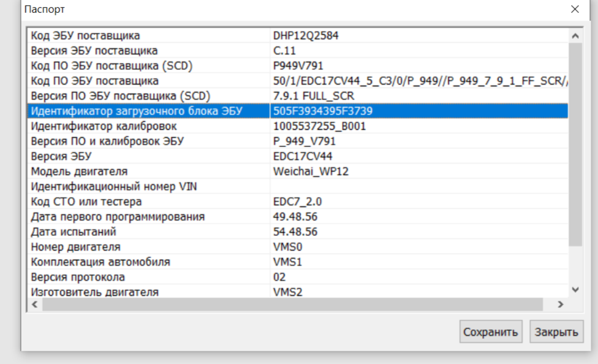Click the horizontal scrollbar left arrow
Screen dimensions: 598x364
click(35, 304)
